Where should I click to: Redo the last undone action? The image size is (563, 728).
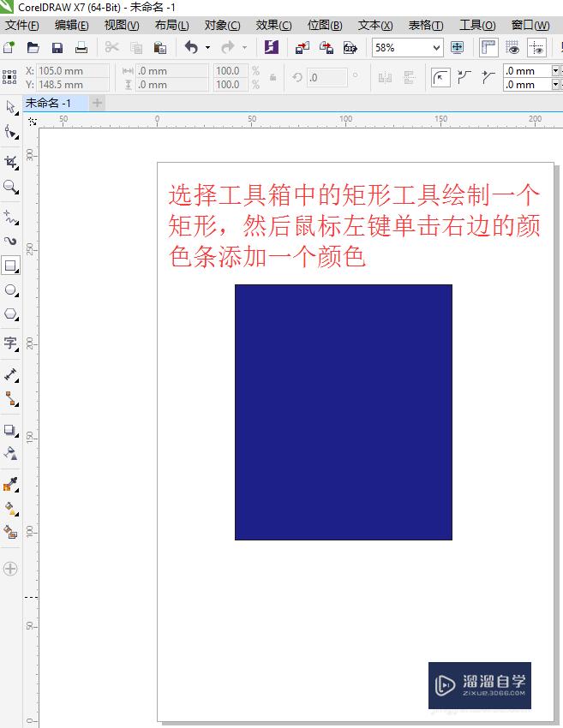pyautogui.click(x=228, y=47)
